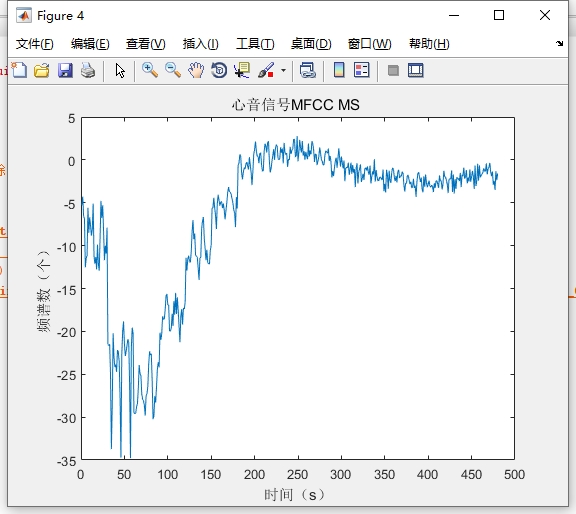Click the y-axis tick label -10
This screenshot has height=514, width=576.
[x=66, y=247]
